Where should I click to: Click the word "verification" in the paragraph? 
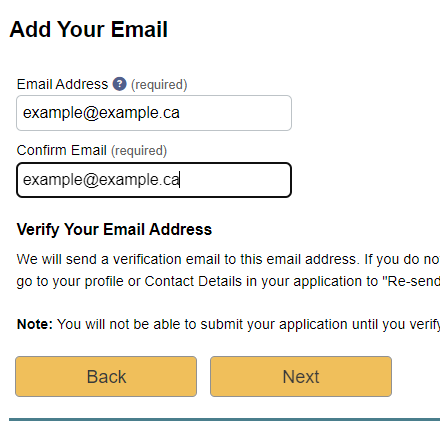coord(147,259)
